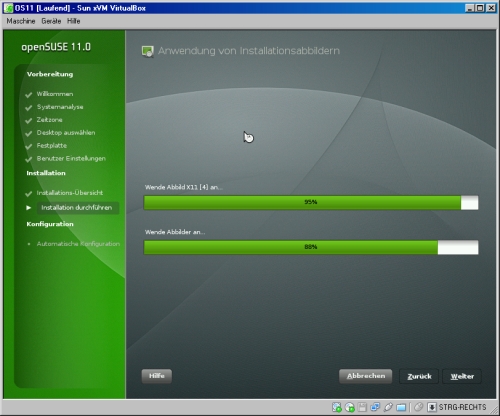Image resolution: width=500 pixels, height=416 pixels.
Task: Click the CD/DVD drive status icon
Action: point(350,407)
